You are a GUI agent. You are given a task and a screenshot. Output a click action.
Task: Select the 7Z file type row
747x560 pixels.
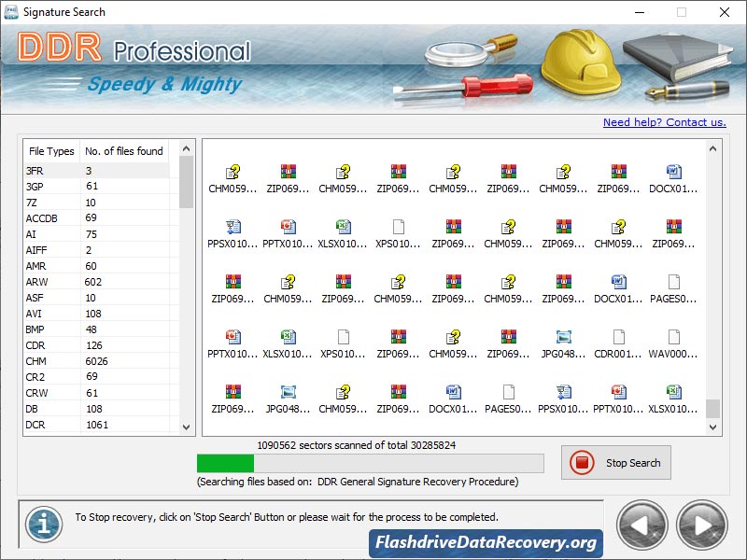click(97, 203)
